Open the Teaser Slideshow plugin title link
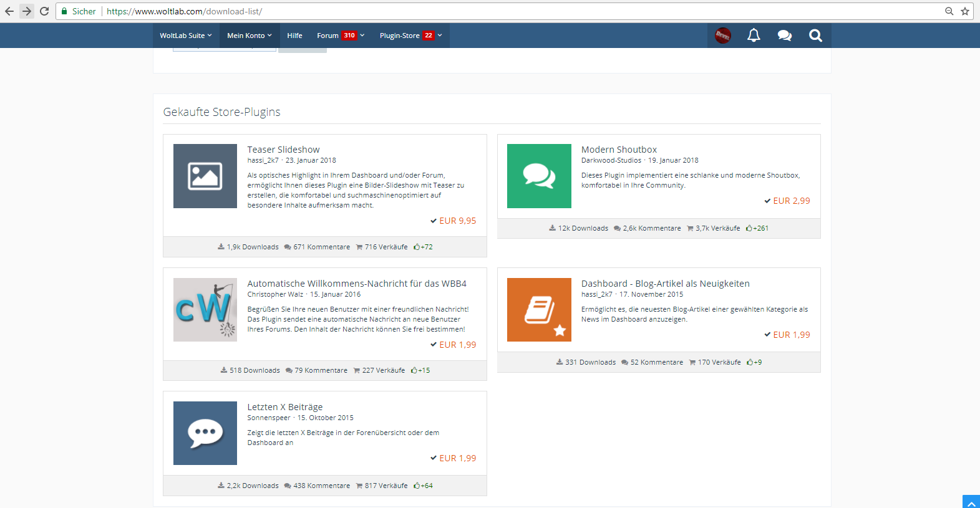Screen dimensions: 980x508 coord(283,150)
